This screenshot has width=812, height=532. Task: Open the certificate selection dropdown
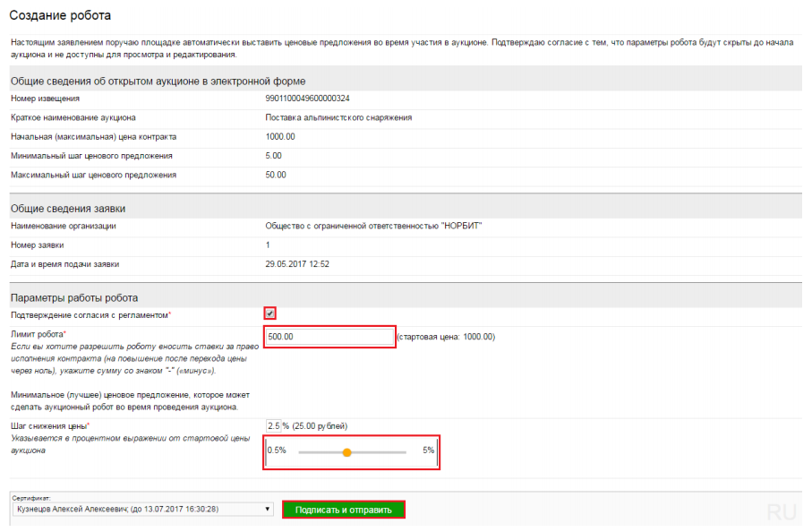point(143,509)
